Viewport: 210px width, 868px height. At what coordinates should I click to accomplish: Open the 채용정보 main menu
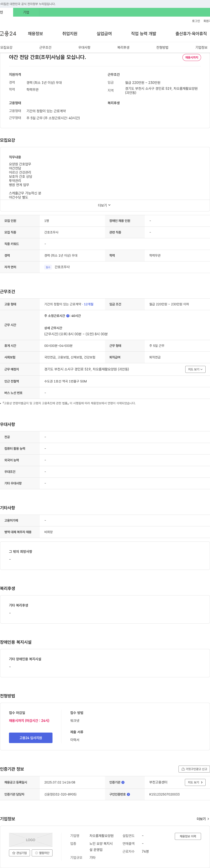pyautogui.click(x=35, y=34)
